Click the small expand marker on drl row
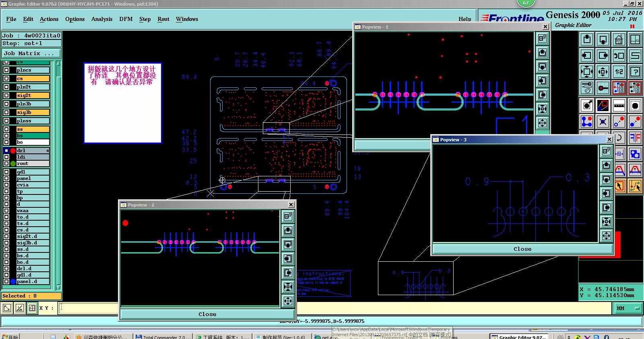 click(47, 151)
